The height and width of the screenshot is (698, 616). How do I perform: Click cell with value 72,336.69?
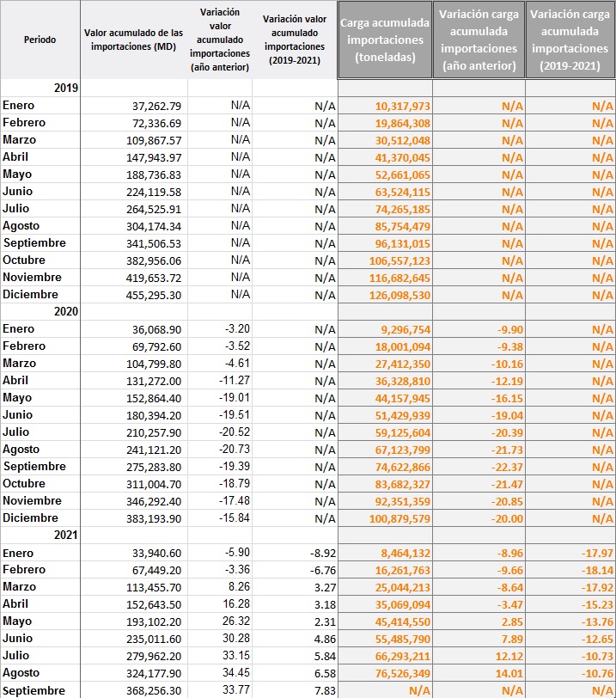134,123
